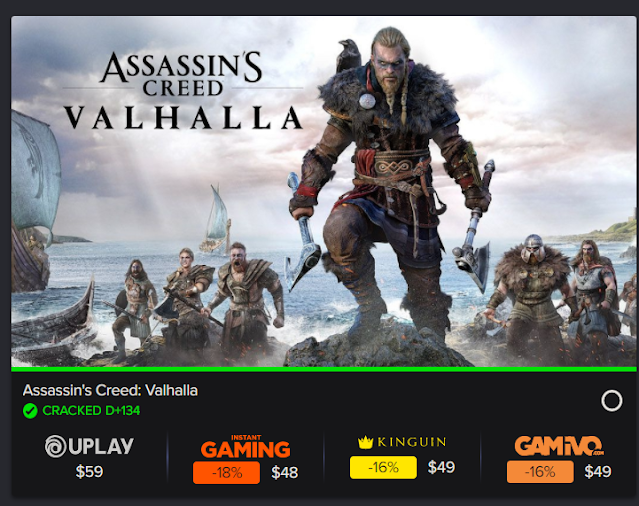The image size is (639, 506).
Task: Select the yellow -16% Kinguin badge
Action: coord(383,467)
